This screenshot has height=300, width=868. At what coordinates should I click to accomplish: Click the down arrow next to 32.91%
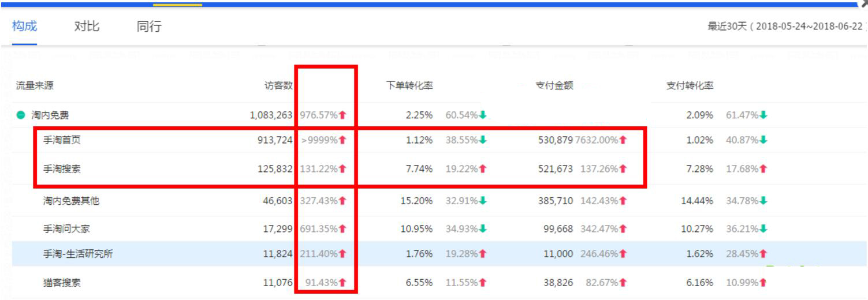point(483,201)
